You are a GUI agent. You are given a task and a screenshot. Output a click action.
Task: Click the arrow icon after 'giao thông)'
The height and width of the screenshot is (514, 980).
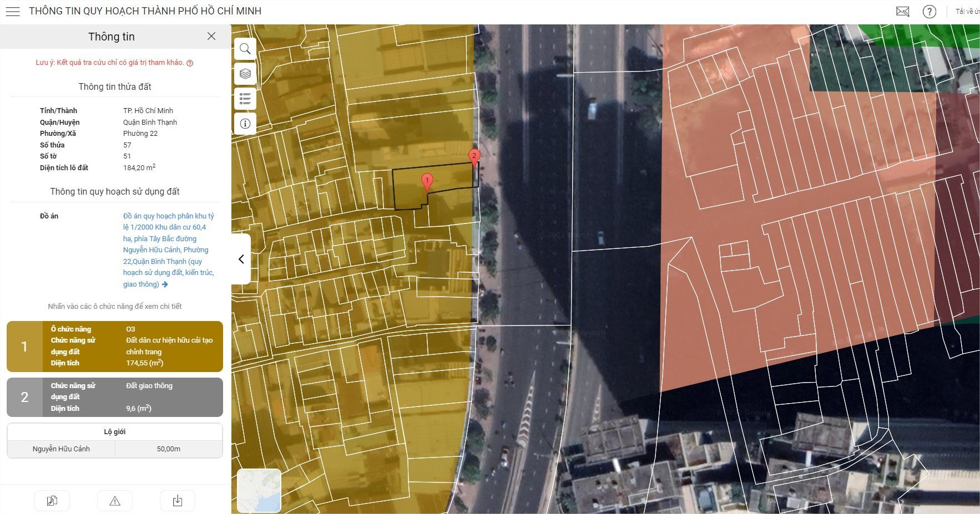click(165, 284)
